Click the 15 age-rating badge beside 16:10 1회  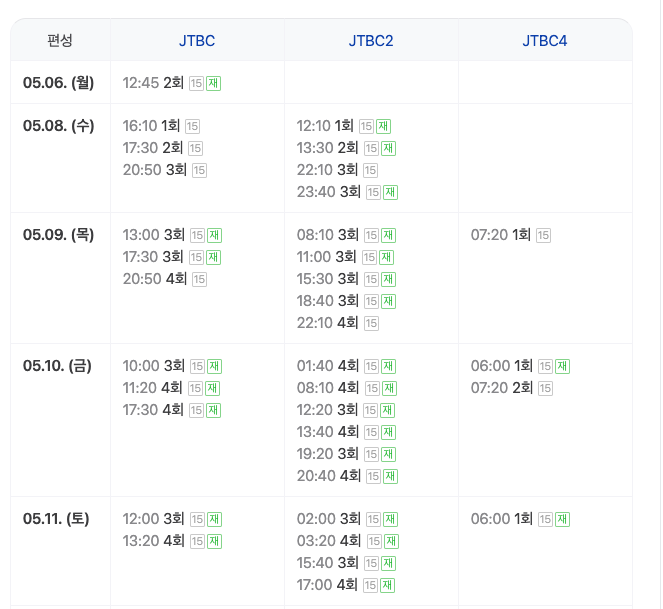[x=192, y=126]
